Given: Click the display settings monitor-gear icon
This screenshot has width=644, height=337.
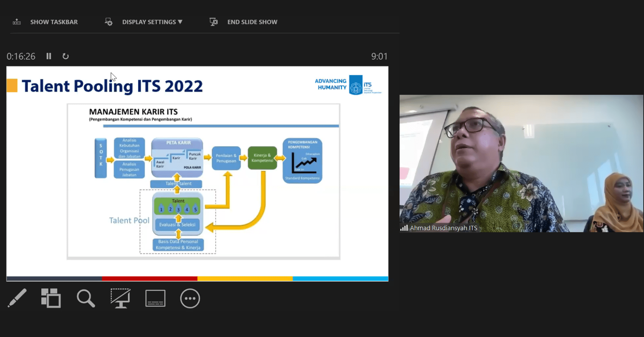Looking at the screenshot, I should click(x=109, y=22).
